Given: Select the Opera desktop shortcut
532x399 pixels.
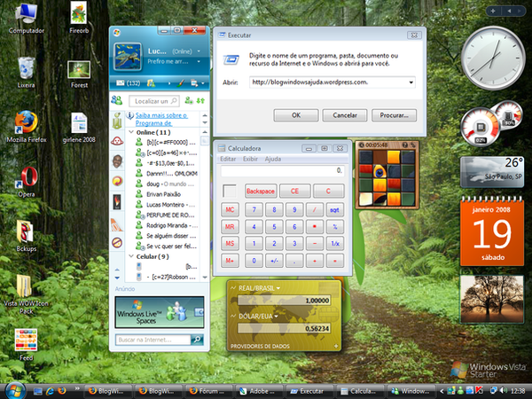Looking at the screenshot, I should [26, 182].
